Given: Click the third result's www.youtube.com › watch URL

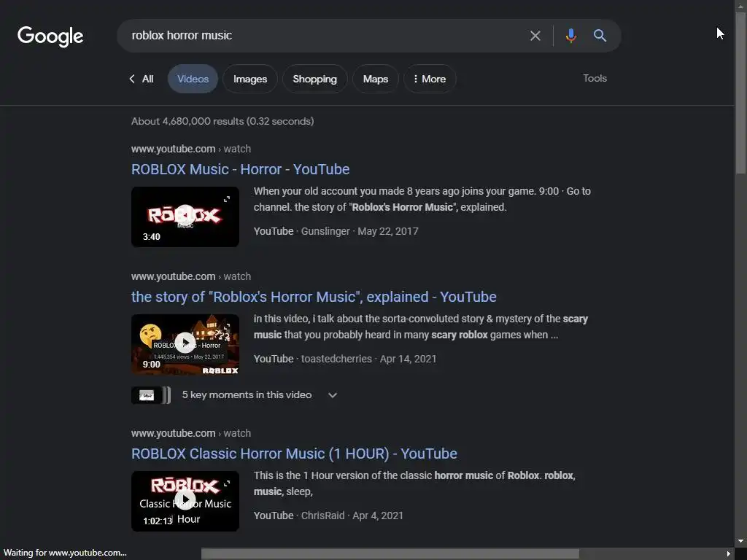Looking at the screenshot, I should [x=191, y=433].
